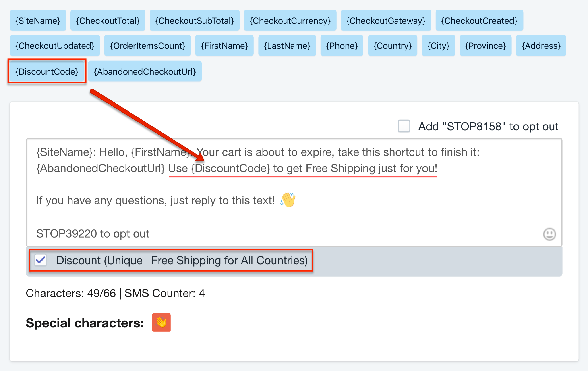Insert the {SiteName} variable tag
This screenshot has width=588, height=371.
tap(38, 21)
